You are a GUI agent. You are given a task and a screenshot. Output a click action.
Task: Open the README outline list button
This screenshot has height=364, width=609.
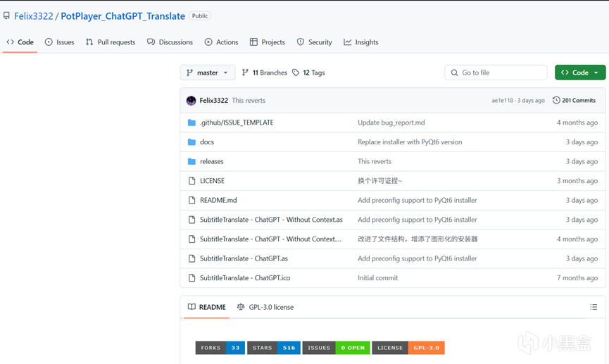(594, 307)
